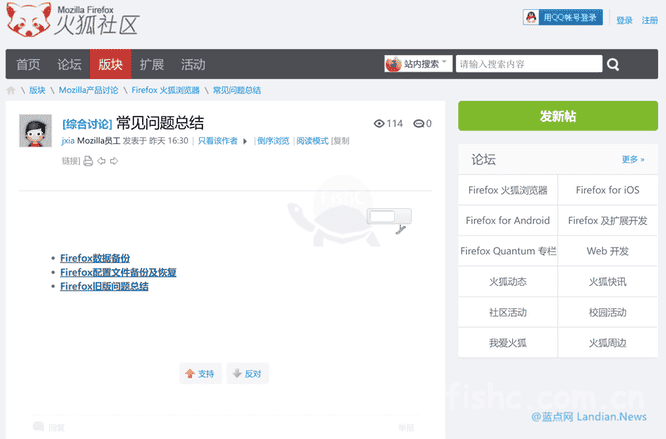Click 更多 » in forum panel
This screenshot has height=439, width=666.
tap(633, 159)
